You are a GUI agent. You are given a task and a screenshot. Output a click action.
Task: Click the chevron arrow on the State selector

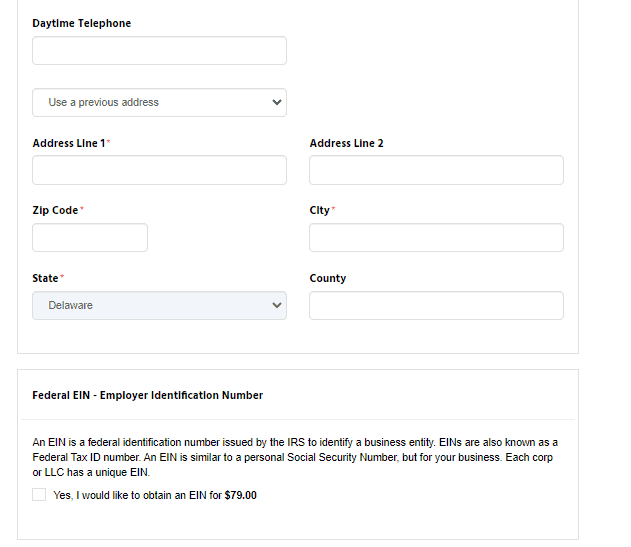pos(277,305)
